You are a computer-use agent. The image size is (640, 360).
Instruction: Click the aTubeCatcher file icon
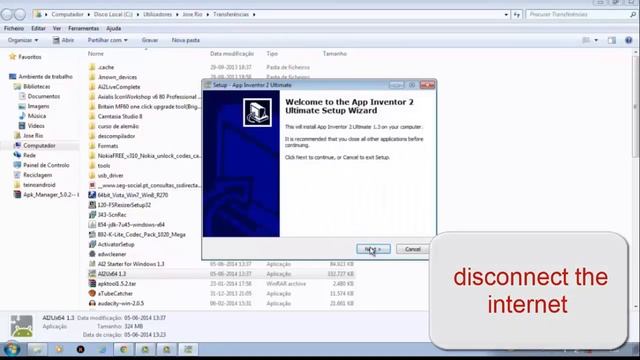92,293
